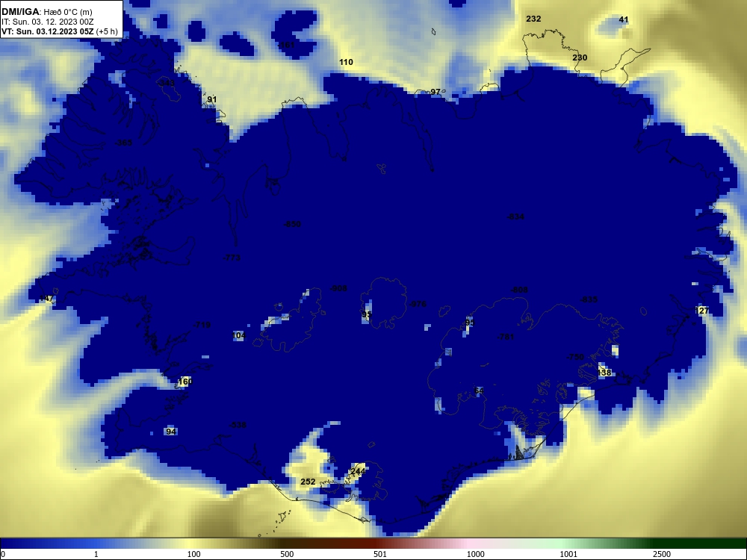Click the 64 value on the map
The width and height of the screenshot is (747, 560).
(x=479, y=391)
